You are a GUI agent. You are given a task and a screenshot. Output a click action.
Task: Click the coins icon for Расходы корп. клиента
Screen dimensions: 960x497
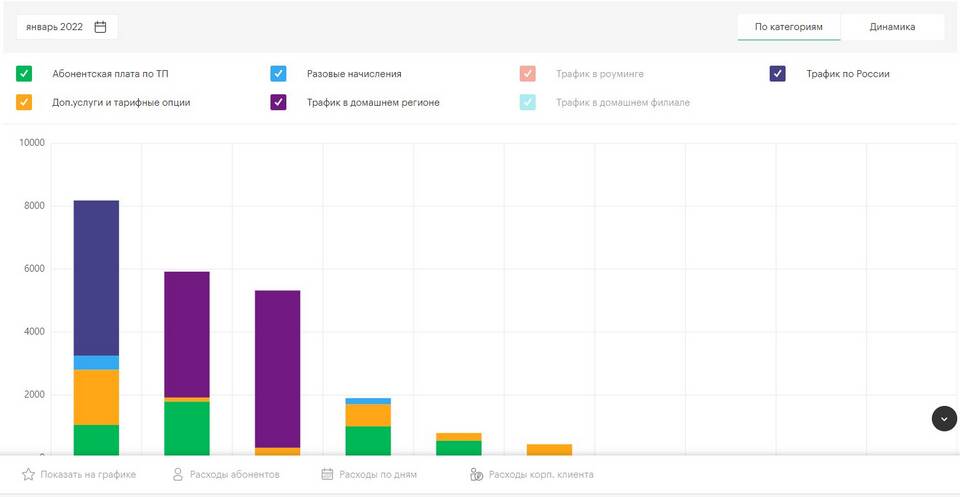[477, 474]
